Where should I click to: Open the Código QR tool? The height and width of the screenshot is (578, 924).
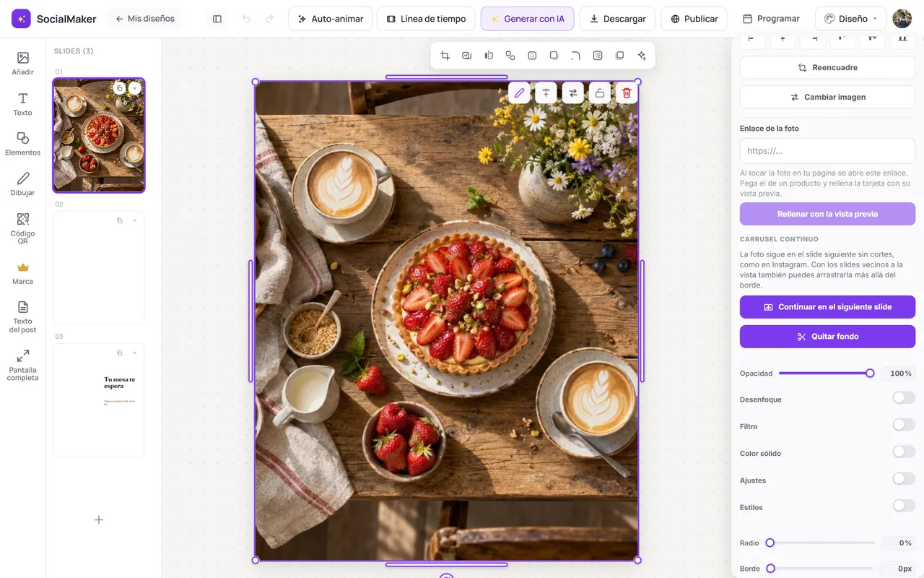point(22,228)
